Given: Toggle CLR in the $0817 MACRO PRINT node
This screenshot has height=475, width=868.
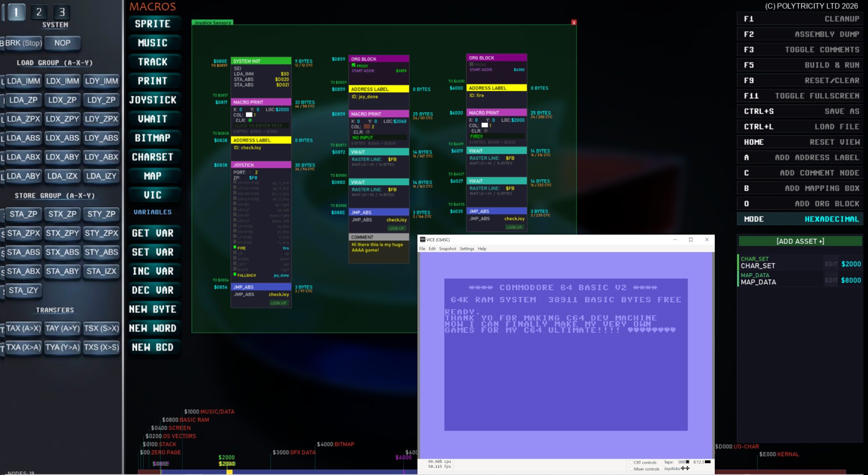Looking at the screenshot, I should tap(250, 120).
